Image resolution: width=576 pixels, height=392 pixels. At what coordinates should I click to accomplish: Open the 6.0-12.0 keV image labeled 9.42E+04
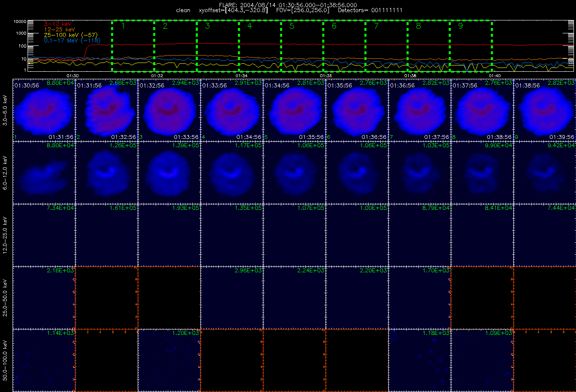[545, 173]
